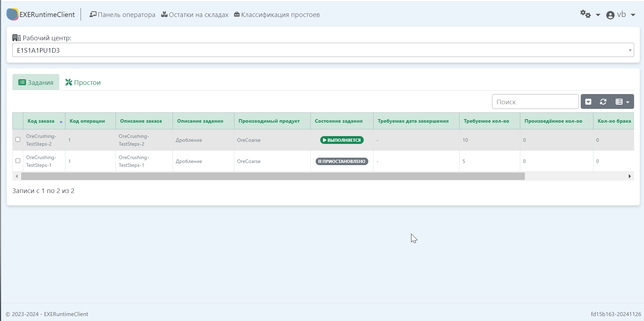Click the ПРИОСТАНОВЛЕНО status badge

[342, 161]
